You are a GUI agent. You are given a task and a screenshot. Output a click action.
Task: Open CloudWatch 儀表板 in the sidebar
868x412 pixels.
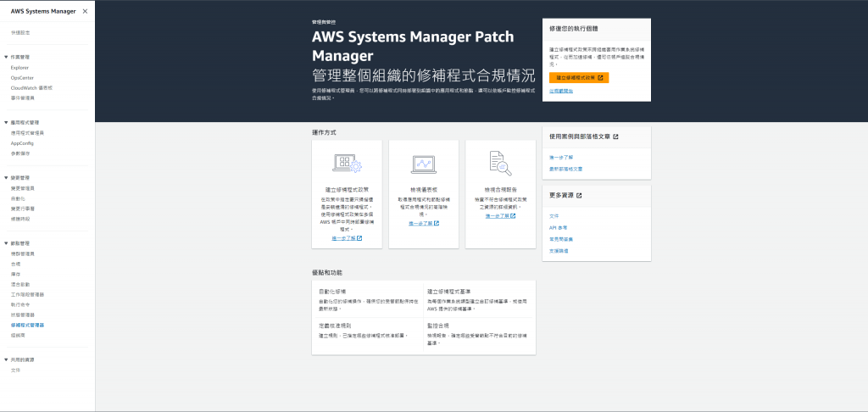31,87
